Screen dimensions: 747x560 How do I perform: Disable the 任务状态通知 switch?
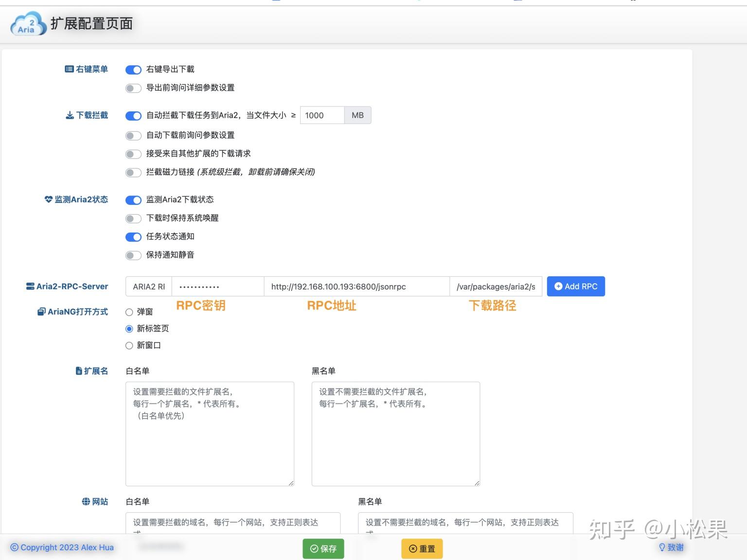click(x=133, y=237)
